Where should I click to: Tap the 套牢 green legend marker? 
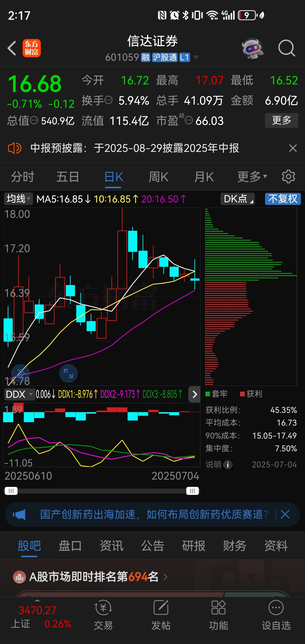pyautogui.click(x=208, y=394)
